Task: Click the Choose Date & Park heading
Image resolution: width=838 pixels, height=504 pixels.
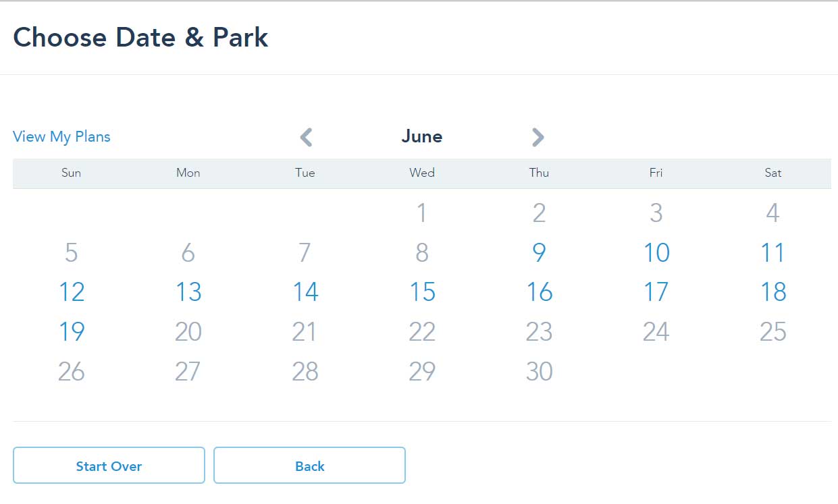Action: click(x=140, y=37)
